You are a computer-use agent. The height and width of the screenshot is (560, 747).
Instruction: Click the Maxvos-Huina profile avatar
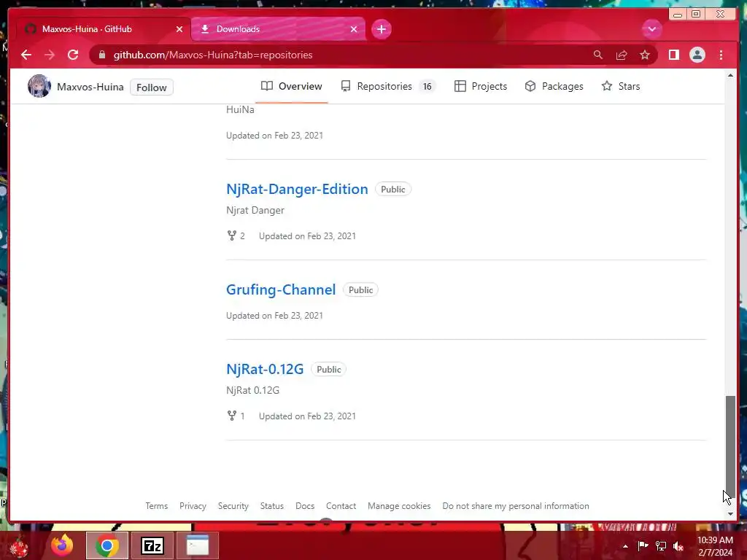click(39, 86)
